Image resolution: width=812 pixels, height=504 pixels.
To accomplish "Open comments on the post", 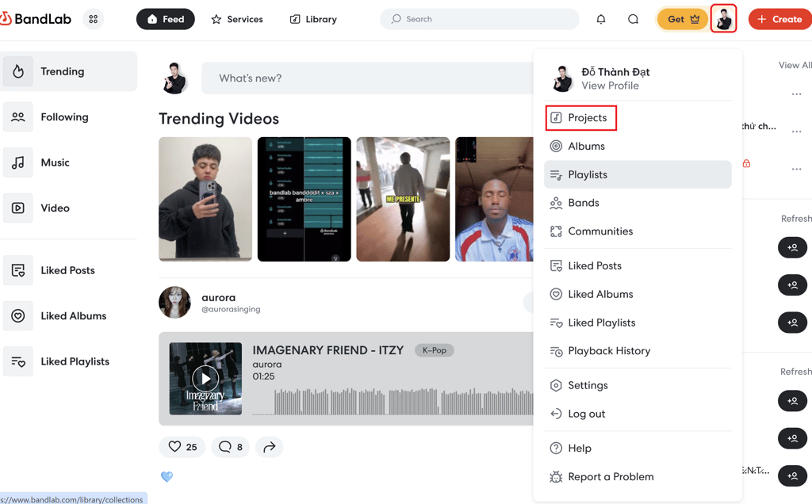I will 231,447.
